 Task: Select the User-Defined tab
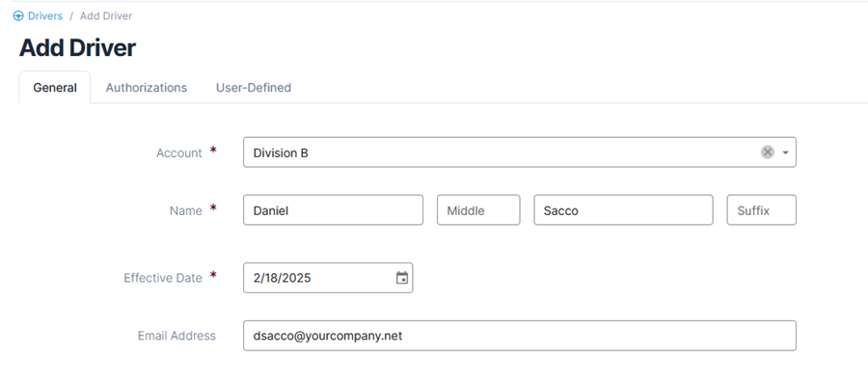point(254,88)
